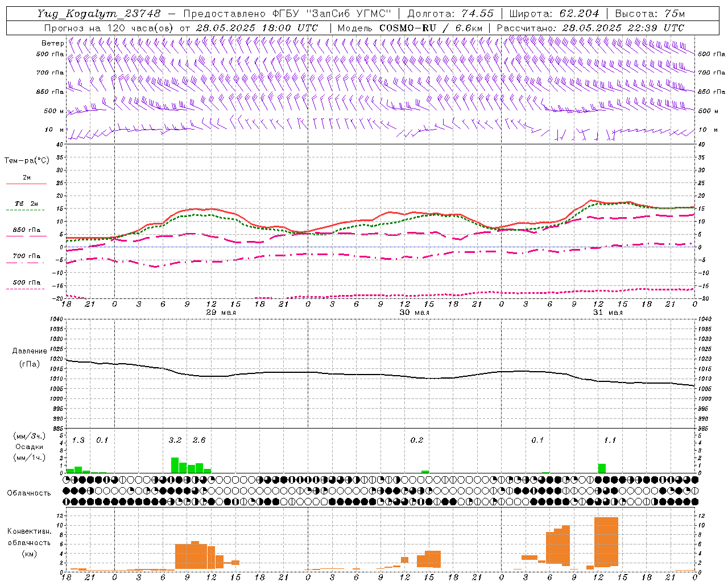Click the longitude value Долгота: 74.55
Viewport: 728px width, 582px height.
[x=450, y=14]
